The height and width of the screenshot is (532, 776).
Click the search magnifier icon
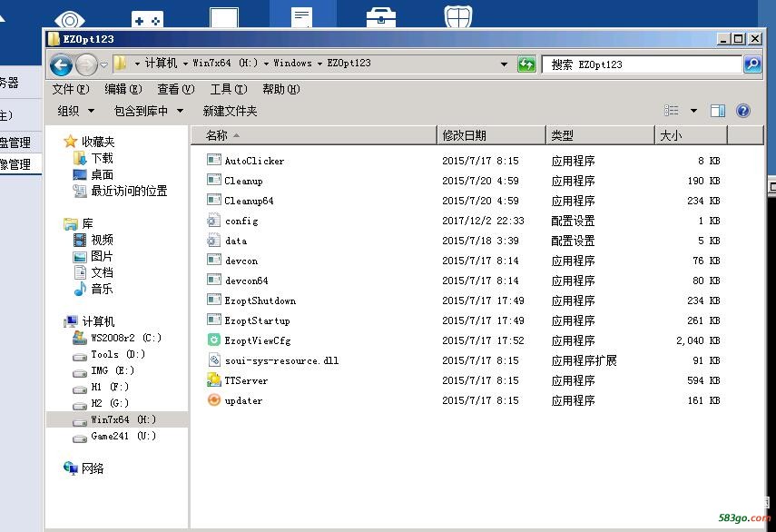coord(752,64)
